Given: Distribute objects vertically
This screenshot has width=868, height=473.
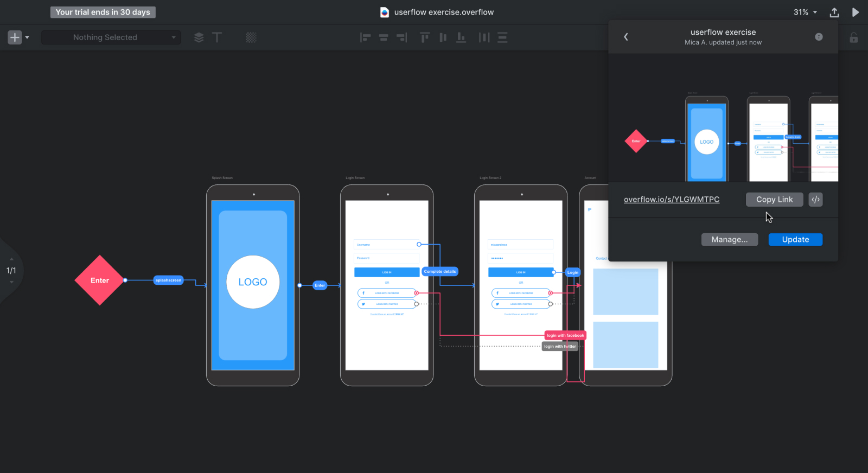Looking at the screenshot, I should point(502,37).
